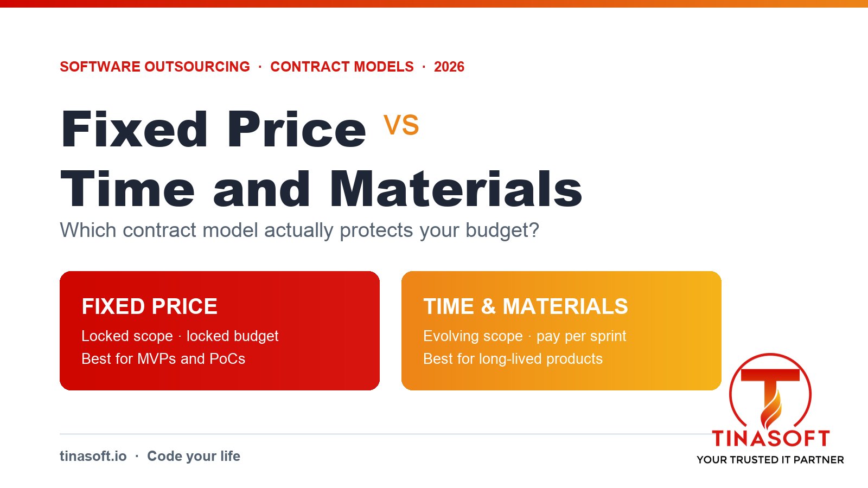Click Evolving scope pay per sprint text
The height and width of the screenshot is (488, 868).
pyautogui.click(x=525, y=336)
